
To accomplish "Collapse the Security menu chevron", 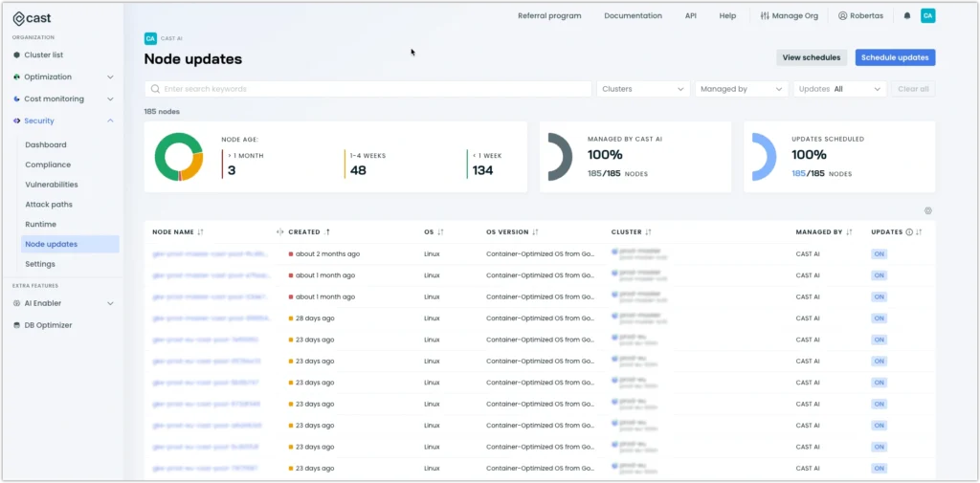I will [110, 121].
